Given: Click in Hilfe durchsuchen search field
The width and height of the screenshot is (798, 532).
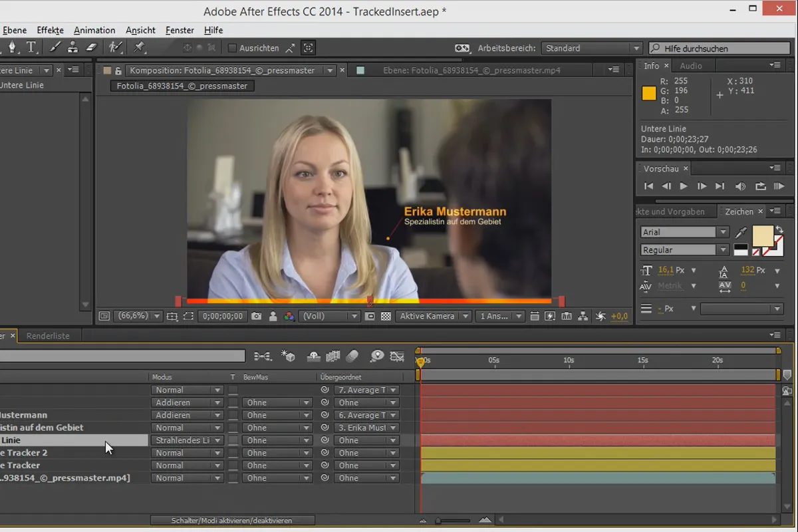Looking at the screenshot, I should (720, 48).
